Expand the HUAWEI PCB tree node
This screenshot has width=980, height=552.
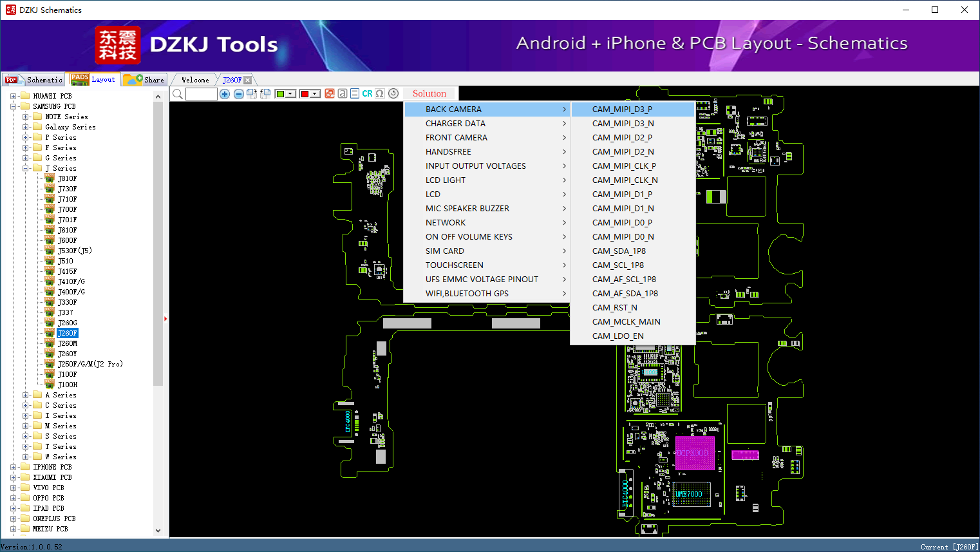tap(14, 96)
